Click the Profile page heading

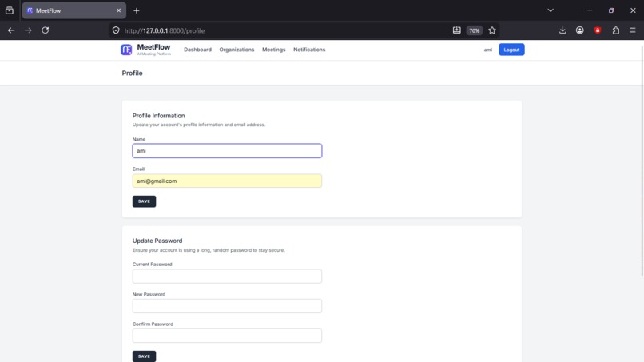[x=133, y=74]
